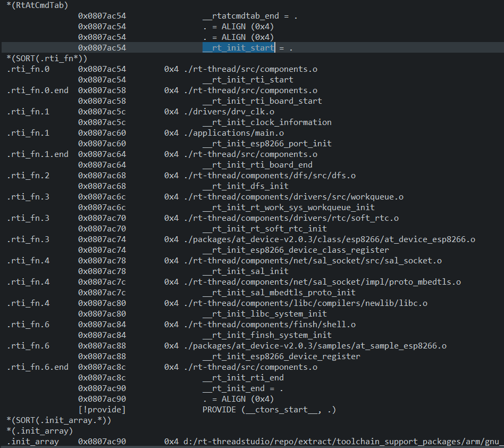
Task: Click the ./drivers/drv_clk.o path
Action: click(229, 112)
